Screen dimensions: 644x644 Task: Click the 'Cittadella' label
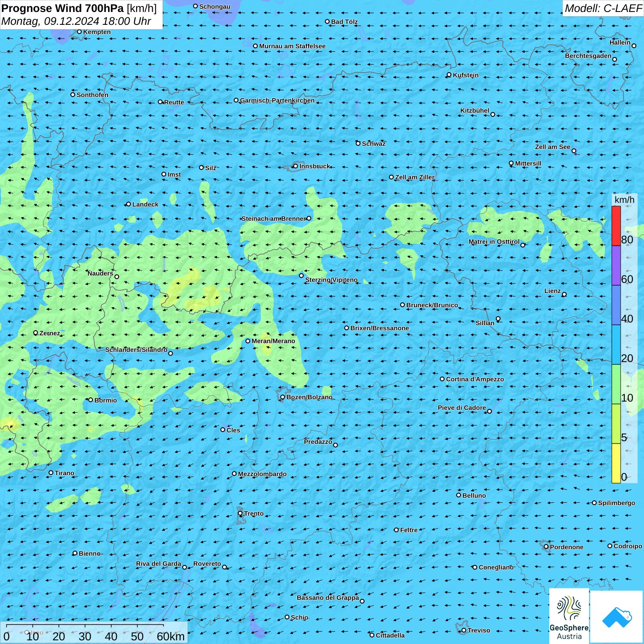tap(390, 635)
